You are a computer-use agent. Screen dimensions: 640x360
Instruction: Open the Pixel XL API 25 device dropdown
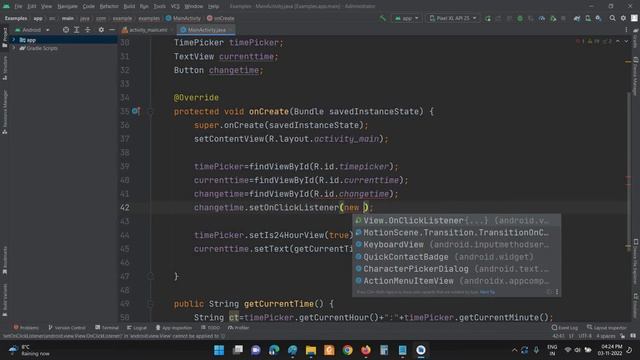pos(453,18)
